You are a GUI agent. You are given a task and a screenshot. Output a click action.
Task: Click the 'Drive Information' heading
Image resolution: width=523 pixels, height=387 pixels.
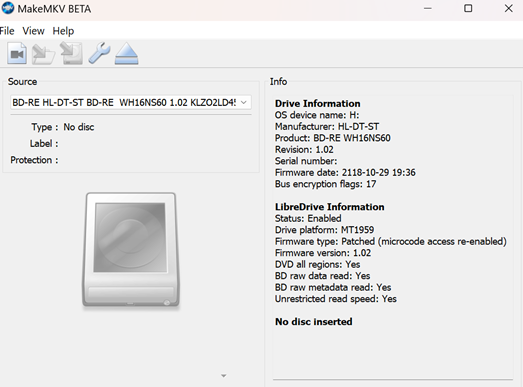[x=317, y=103]
